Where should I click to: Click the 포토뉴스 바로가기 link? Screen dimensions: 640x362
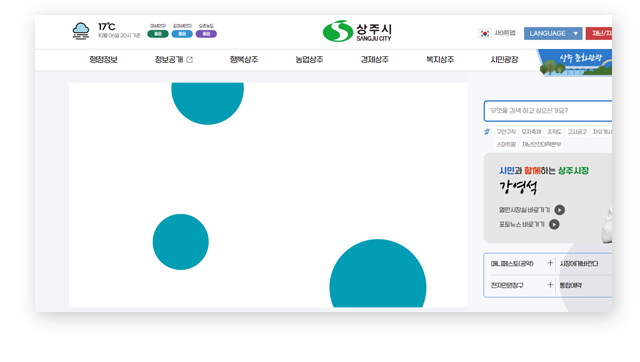coord(522,224)
